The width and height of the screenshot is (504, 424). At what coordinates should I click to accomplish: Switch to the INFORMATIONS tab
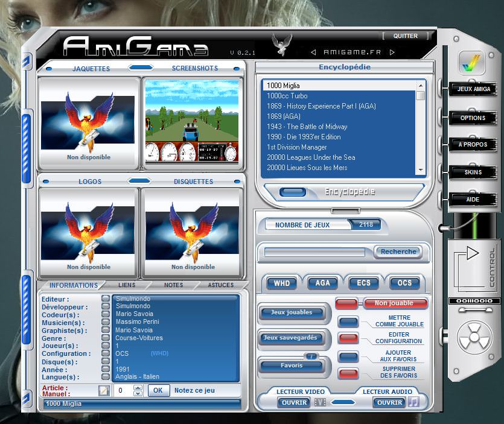[73, 285]
